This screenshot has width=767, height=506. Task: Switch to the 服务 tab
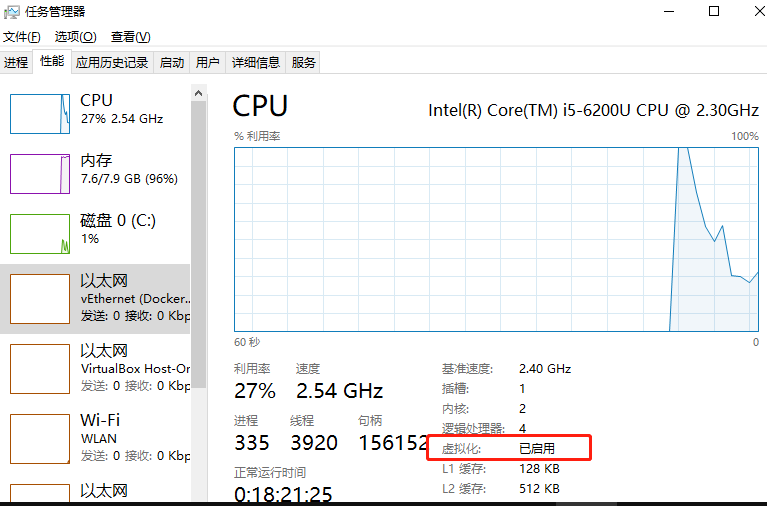coord(304,62)
